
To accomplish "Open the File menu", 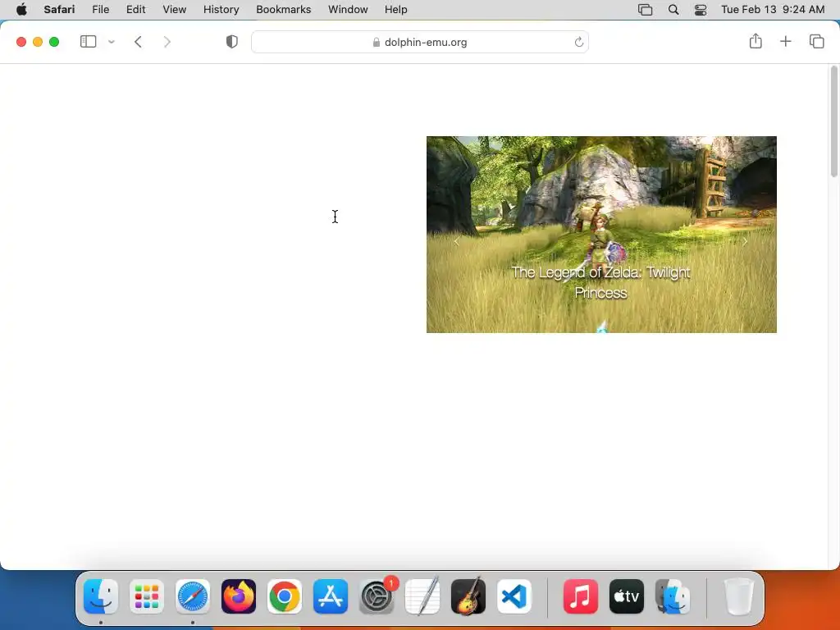I will click(x=101, y=10).
